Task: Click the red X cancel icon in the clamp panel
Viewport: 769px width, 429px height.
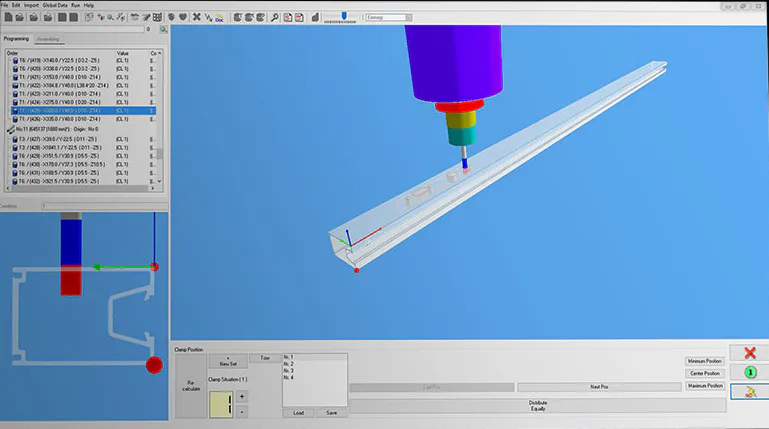Action: [x=749, y=353]
